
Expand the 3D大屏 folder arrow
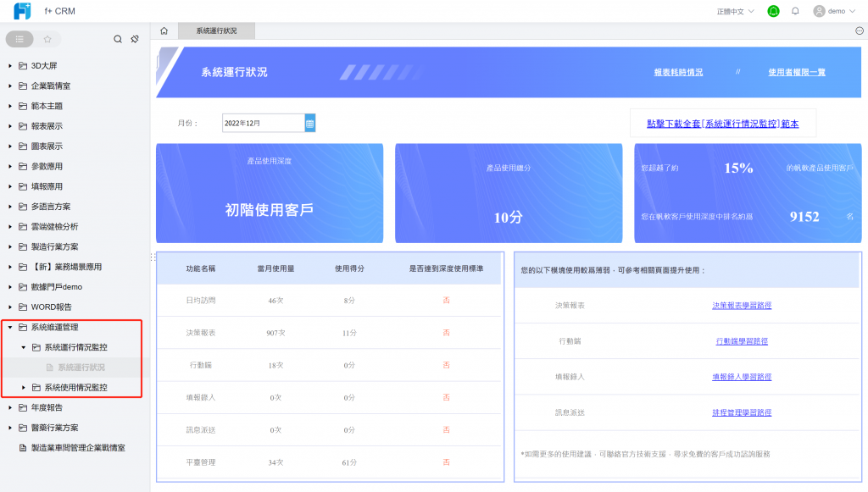pos(10,66)
